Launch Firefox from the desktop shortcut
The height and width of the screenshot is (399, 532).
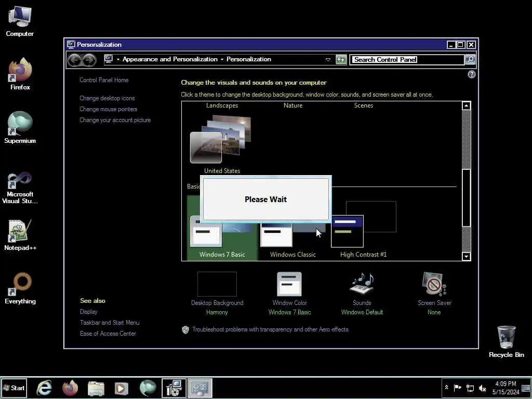(20, 74)
